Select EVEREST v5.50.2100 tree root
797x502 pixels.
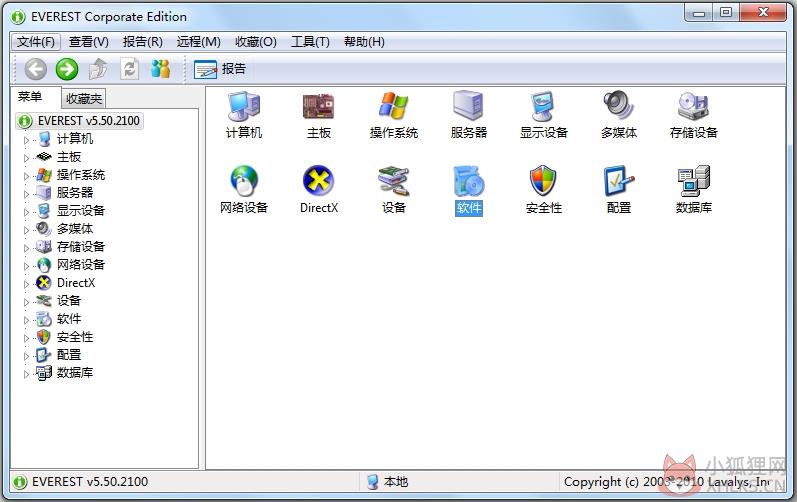(80, 121)
